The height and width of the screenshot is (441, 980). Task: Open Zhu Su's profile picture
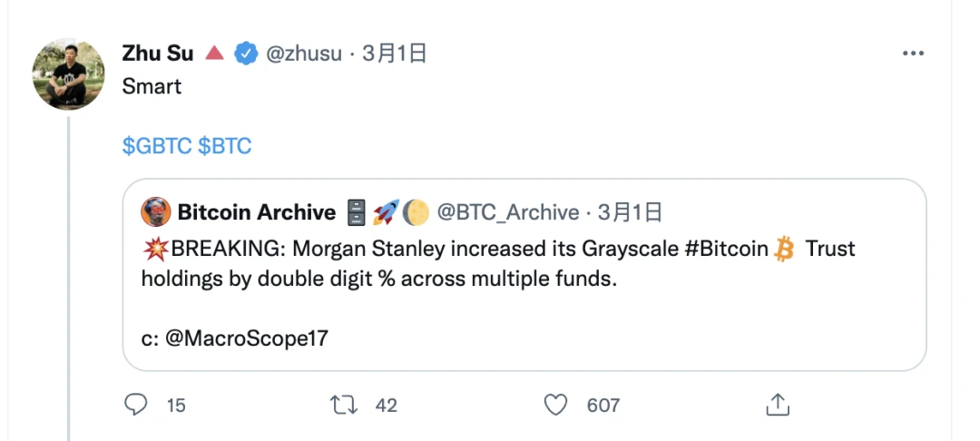(69, 74)
